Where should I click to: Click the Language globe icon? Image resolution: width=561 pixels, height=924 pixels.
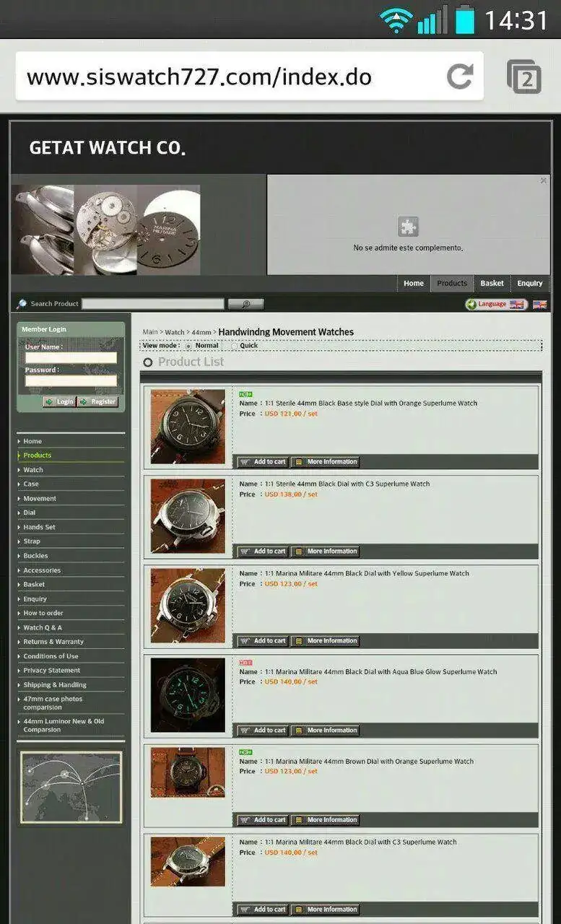click(471, 305)
